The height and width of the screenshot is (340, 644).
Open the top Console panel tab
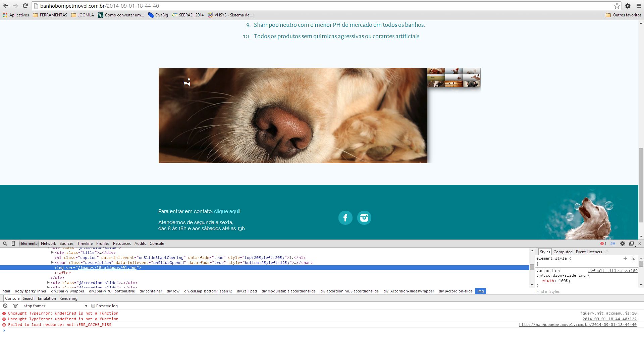coord(157,244)
